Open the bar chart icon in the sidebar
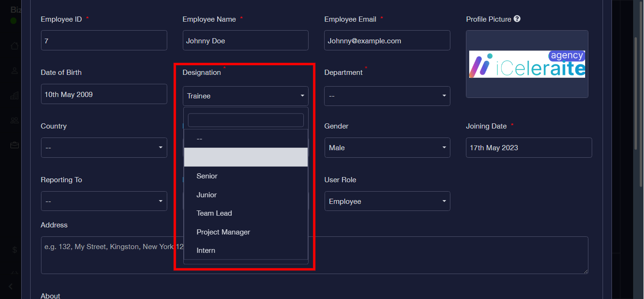The image size is (644, 299). pyautogui.click(x=15, y=96)
